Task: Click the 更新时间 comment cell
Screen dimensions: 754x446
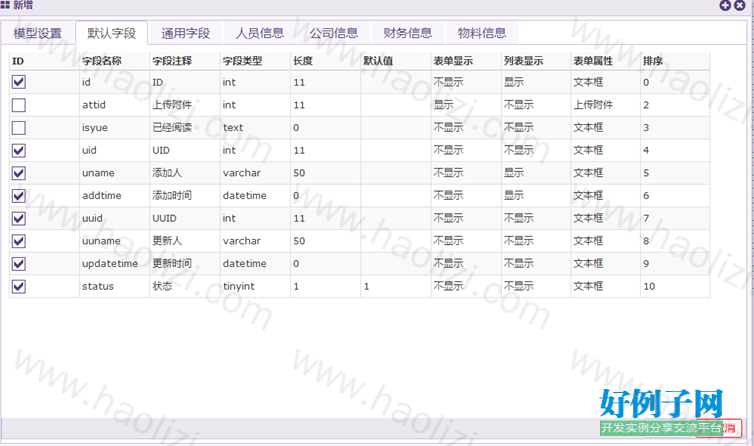Action: click(185, 264)
